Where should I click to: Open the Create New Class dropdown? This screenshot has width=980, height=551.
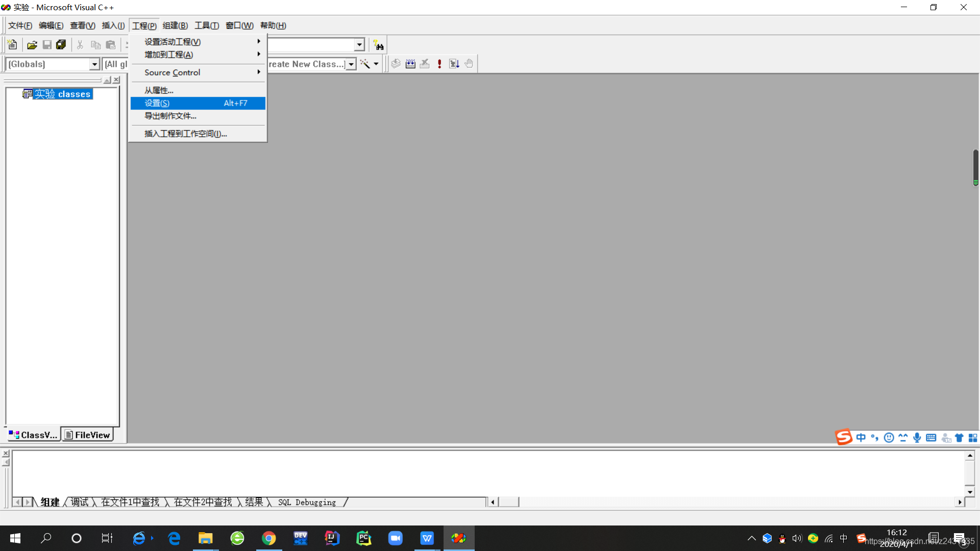[x=351, y=64]
